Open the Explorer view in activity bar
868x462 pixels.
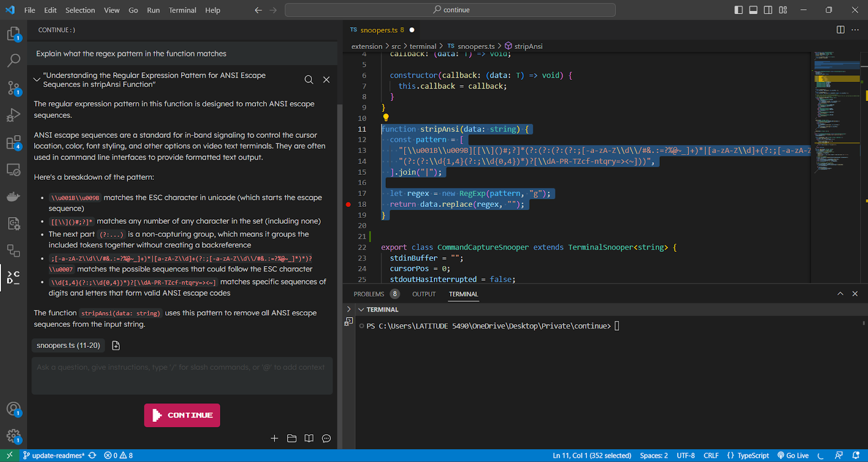click(x=14, y=34)
